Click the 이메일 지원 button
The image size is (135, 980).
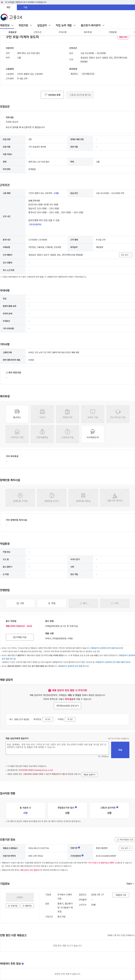click(20, 637)
